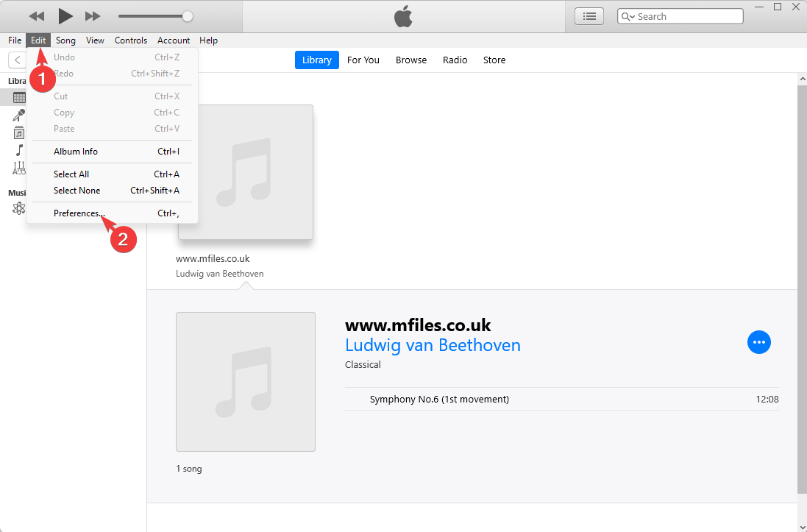The image size is (807, 532).
Task: Select the Recently Added grid sidebar icon
Action: pos(19,98)
